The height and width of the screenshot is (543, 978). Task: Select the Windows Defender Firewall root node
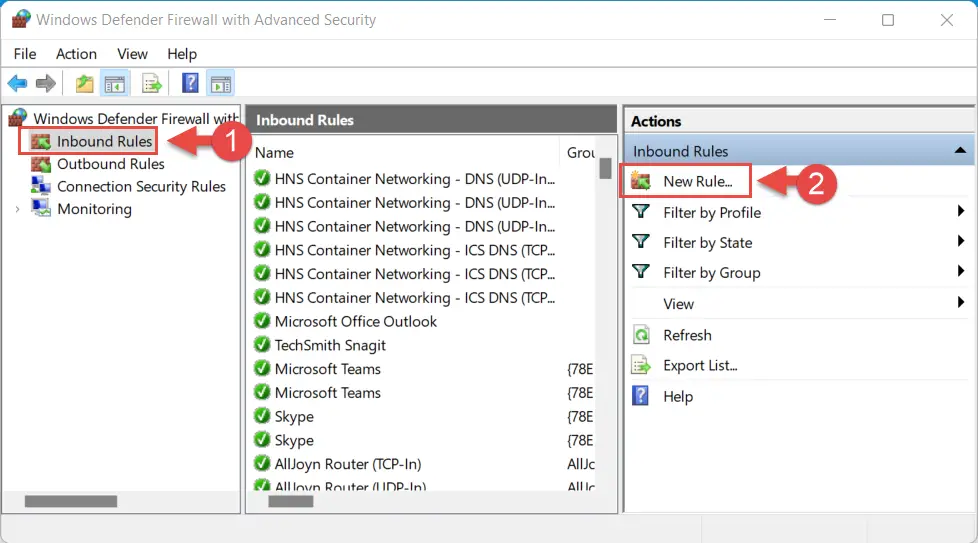(135, 118)
